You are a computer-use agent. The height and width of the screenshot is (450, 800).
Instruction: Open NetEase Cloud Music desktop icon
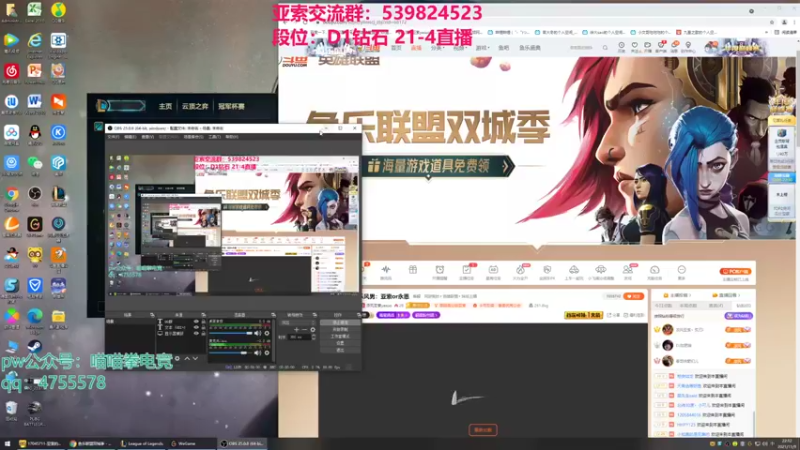(11, 71)
